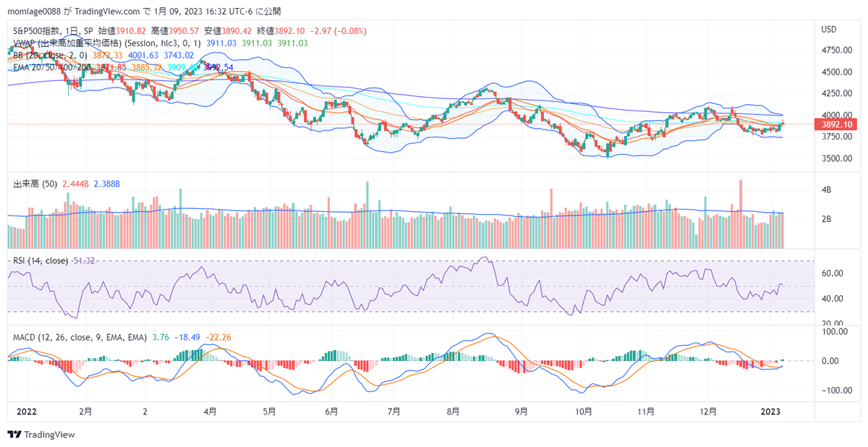Select the MACD (12, 26, close, 9, EMA, EMA) legend
This screenshot has width=868, height=447.
click(x=80, y=337)
